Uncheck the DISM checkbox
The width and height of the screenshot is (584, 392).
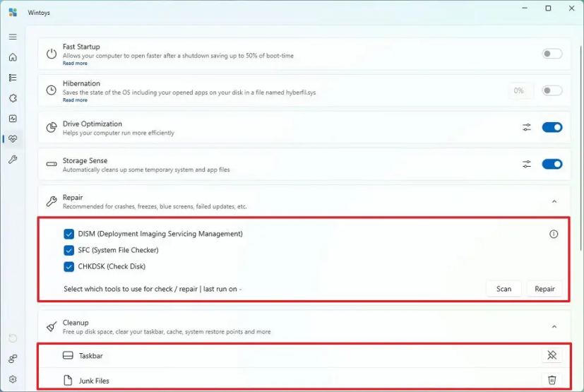pos(69,234)
